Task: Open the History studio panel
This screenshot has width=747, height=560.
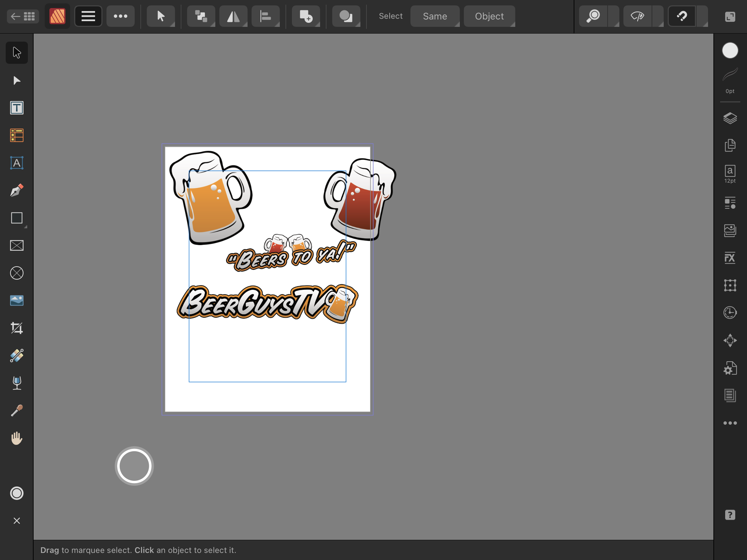Action: point(730,313)
